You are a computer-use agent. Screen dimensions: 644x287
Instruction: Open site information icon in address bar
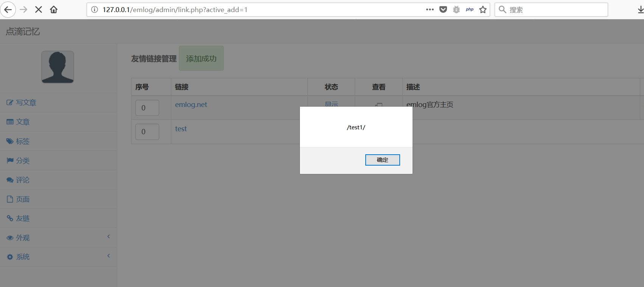click(95, 9)
